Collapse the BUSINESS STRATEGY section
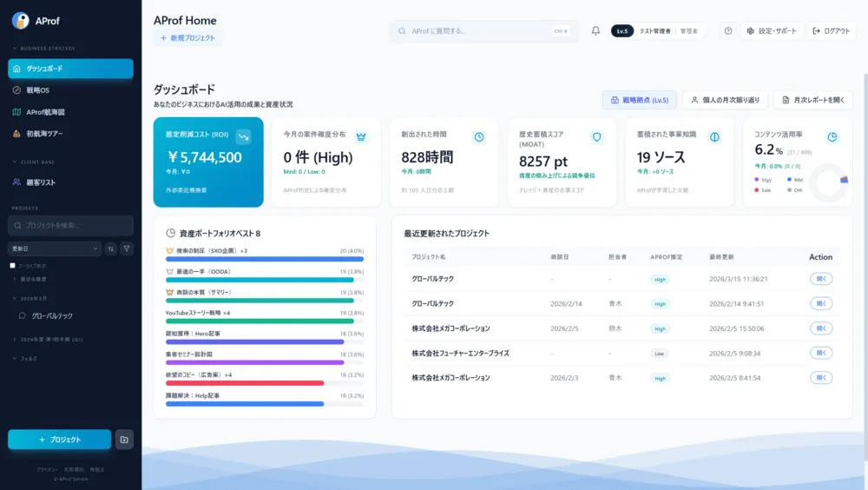Screen dimensions: 868x490 click(x=43, y=49)
